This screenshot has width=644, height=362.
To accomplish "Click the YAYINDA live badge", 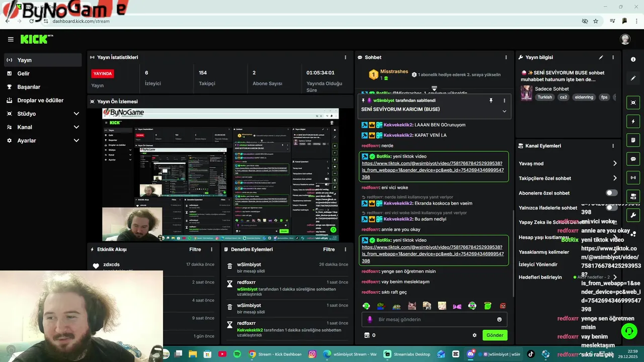I will coord(103,73).
